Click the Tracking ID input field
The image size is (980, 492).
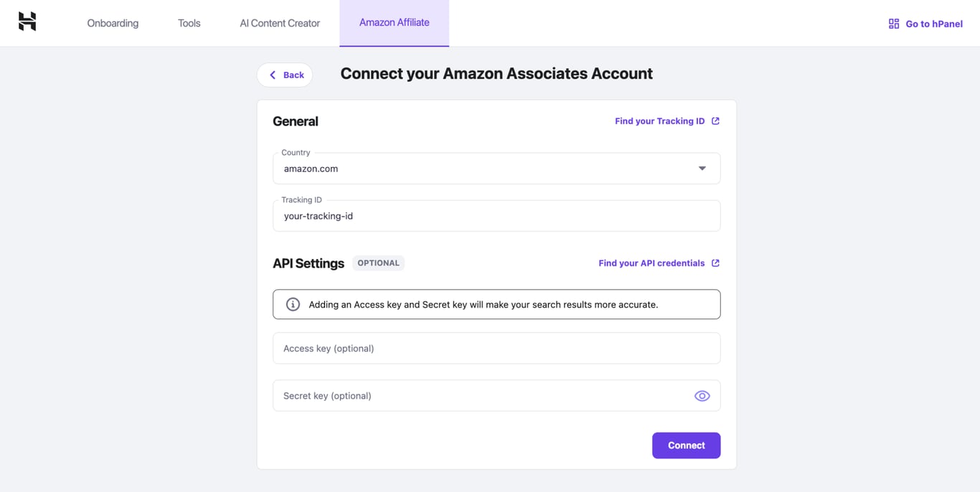pos(496,215)
